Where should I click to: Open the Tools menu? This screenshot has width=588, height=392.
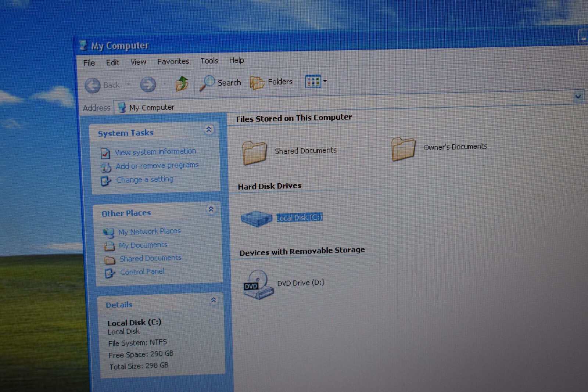[209, 61]
